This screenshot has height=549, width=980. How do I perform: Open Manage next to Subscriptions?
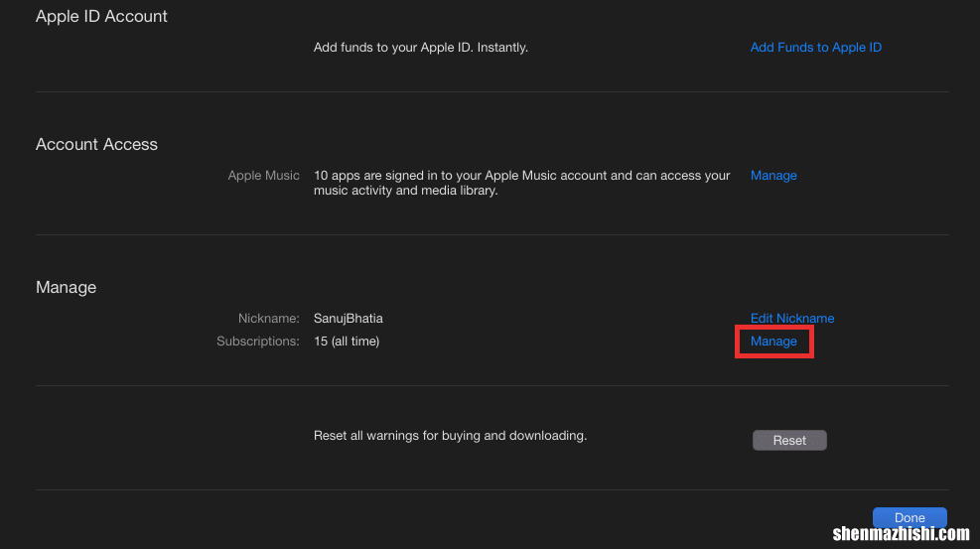click(773, 342)
